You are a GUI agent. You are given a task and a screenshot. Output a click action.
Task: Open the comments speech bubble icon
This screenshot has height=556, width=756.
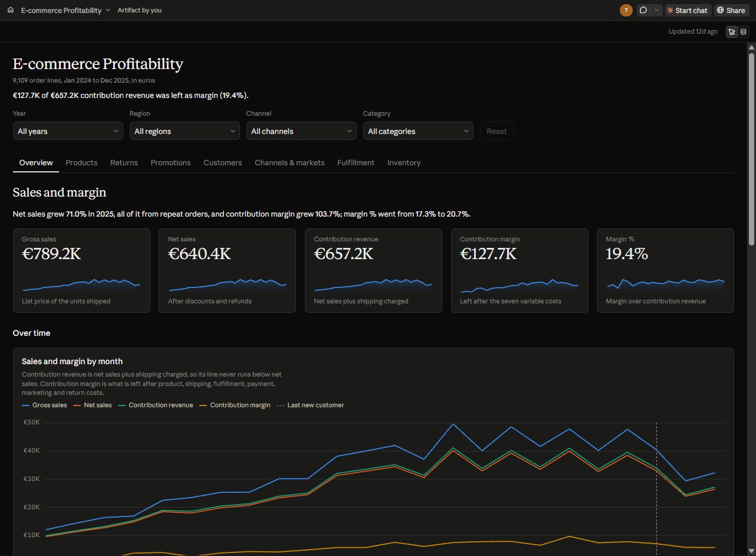(644, 10)
